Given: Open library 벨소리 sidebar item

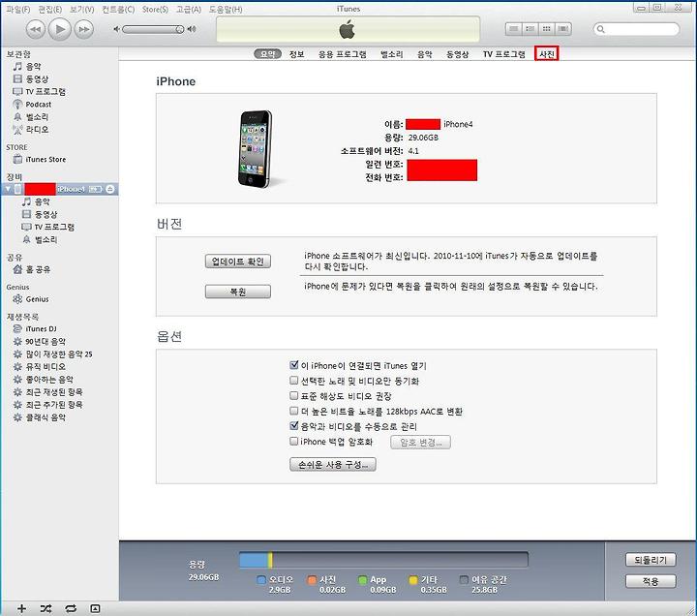Looking at the screenshot, I should click(x=37, y=116).
